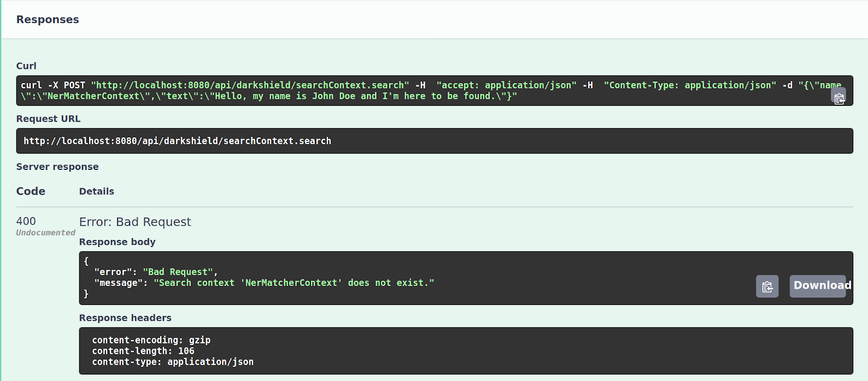Viewport: 868px width, 381px height.
Task: Select the curl command text block
Action: 435,91
